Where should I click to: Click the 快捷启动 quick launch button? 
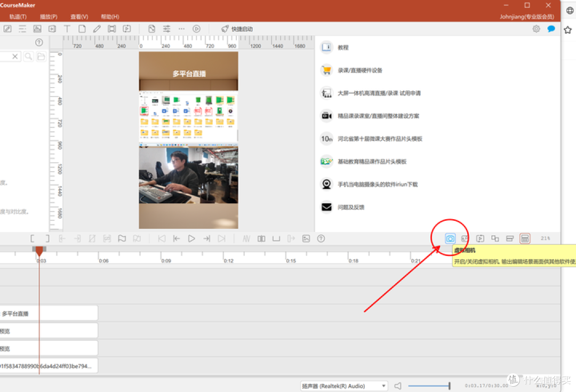237,29
